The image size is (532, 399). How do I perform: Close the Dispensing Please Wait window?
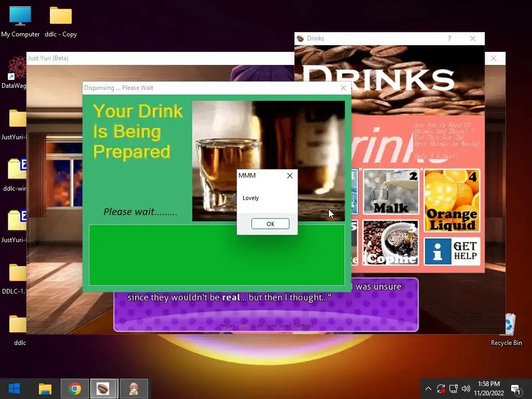pos(343,88)
